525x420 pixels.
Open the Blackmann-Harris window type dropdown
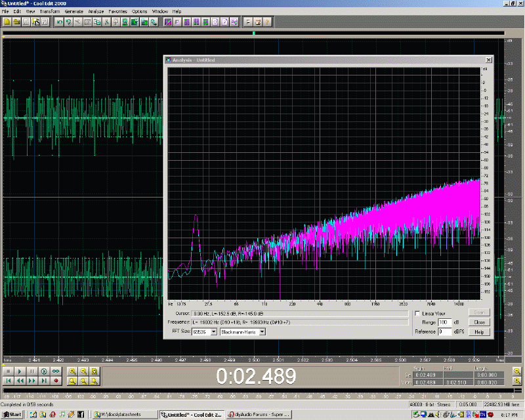(x=262, y=332)
